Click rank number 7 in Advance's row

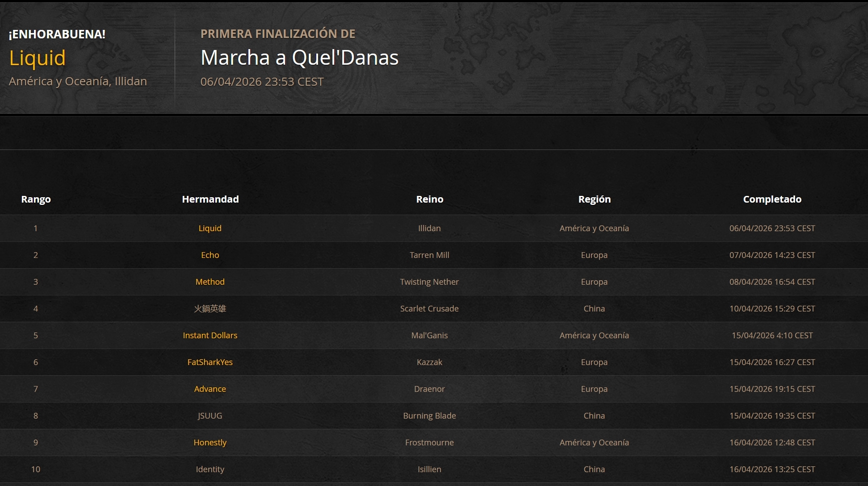coord(36,389)
